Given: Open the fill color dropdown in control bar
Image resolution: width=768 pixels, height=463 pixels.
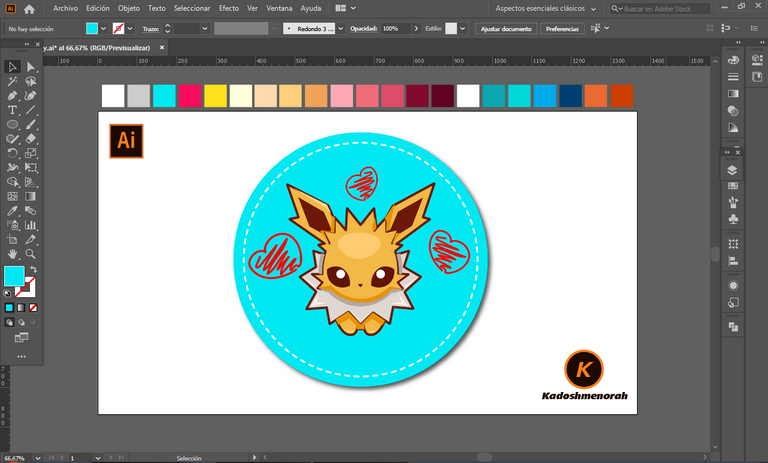Looking at the screenshot, I should (x=103, y=28).
